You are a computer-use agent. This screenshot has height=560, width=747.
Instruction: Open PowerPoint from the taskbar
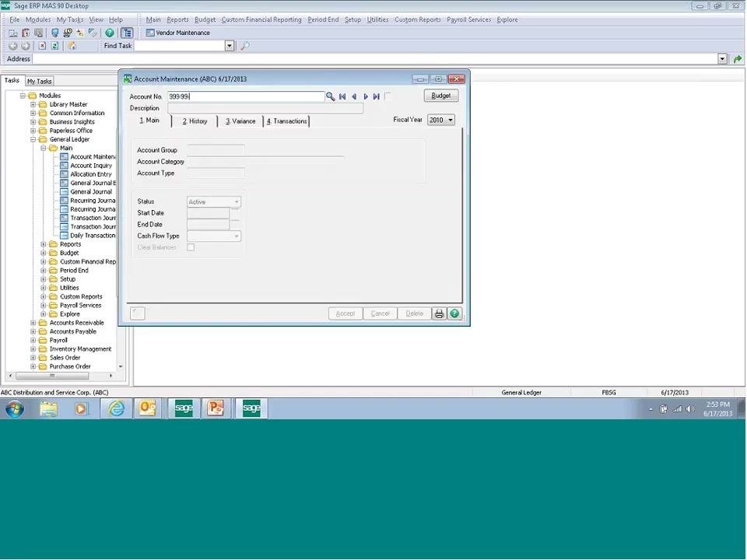pyautogui.click(x=216, y=408)
